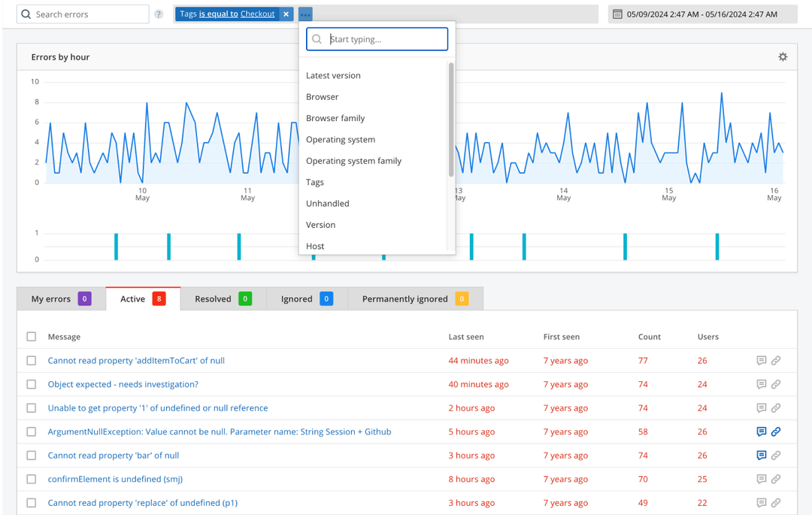Click the magnifier icon in the error search box
Image resolution: width=812 pixels, height=515 pixels.
[x=26, y=14]
